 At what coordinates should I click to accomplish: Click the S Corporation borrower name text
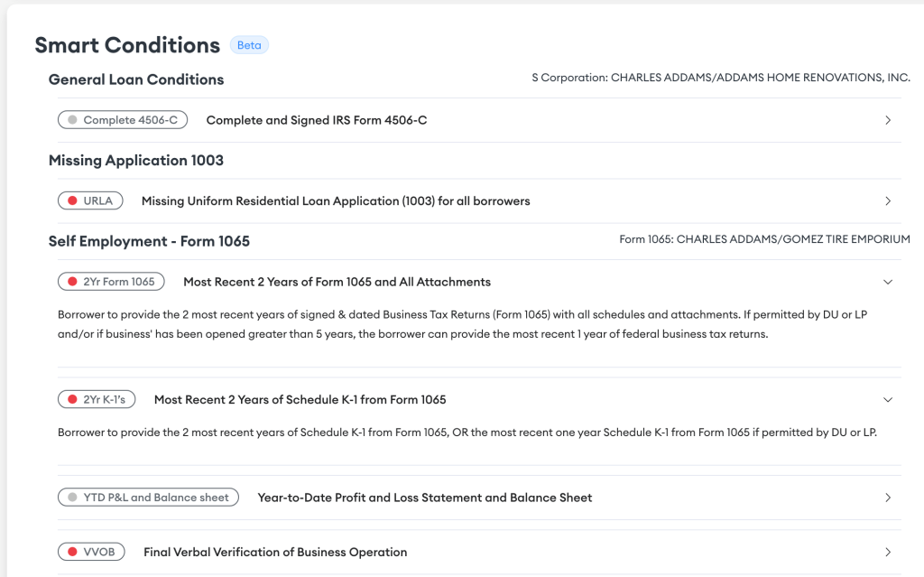[x=721, y=78]
